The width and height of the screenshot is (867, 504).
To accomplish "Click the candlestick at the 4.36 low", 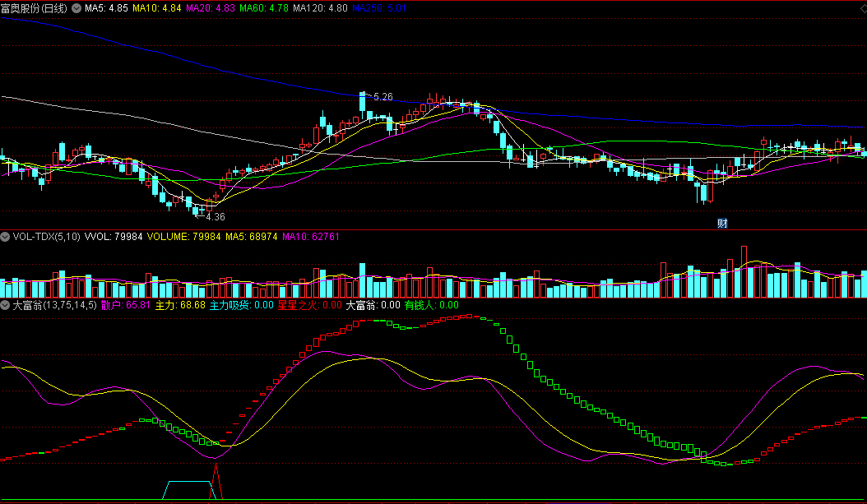I will [195, 210].
